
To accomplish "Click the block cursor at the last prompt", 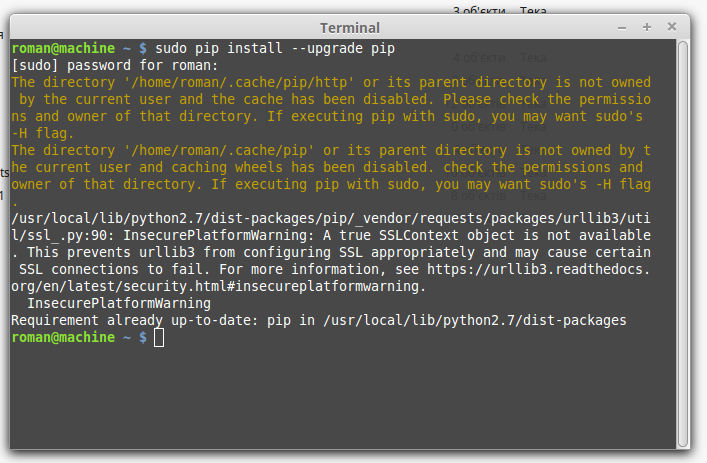I will point(159,338).
